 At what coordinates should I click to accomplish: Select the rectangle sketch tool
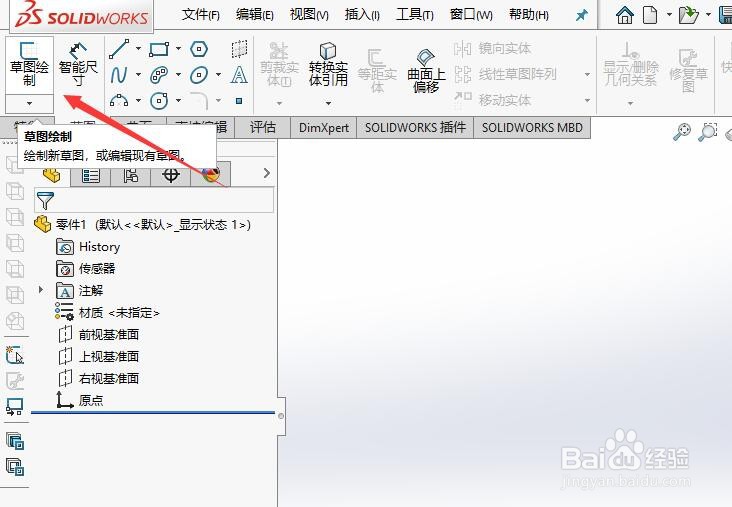tap(159, 49)
